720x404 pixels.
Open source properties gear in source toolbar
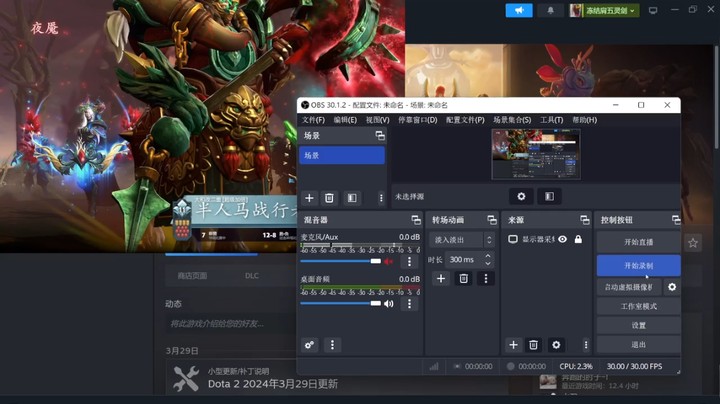(x=521, y=196)
